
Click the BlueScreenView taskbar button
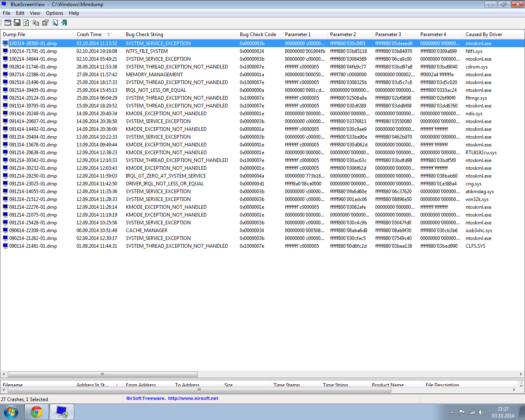coord(62,412)
